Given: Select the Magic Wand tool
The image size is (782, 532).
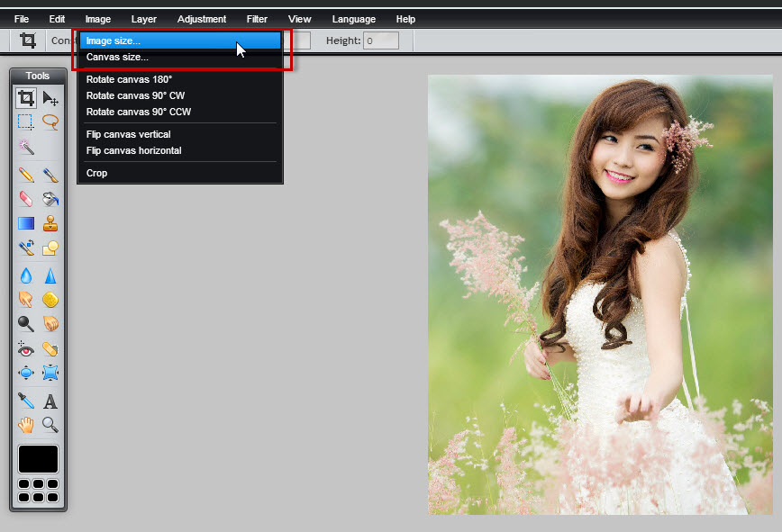Looking at the screenshot, I should [x=26, y=147].
